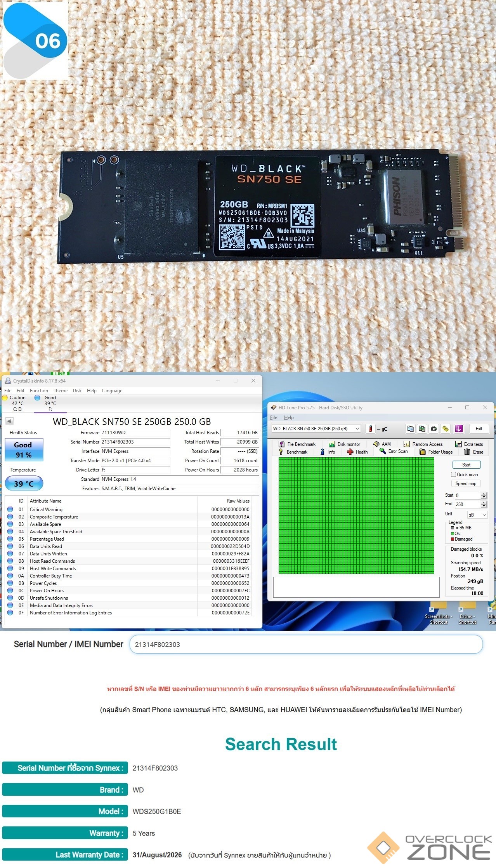
Task: Increase the End value with up arrow
Action: [x=484, y=502]
